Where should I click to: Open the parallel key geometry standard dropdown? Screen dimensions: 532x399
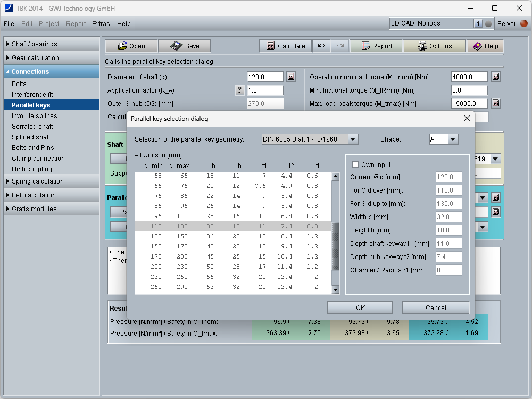[x=353, y=139]
